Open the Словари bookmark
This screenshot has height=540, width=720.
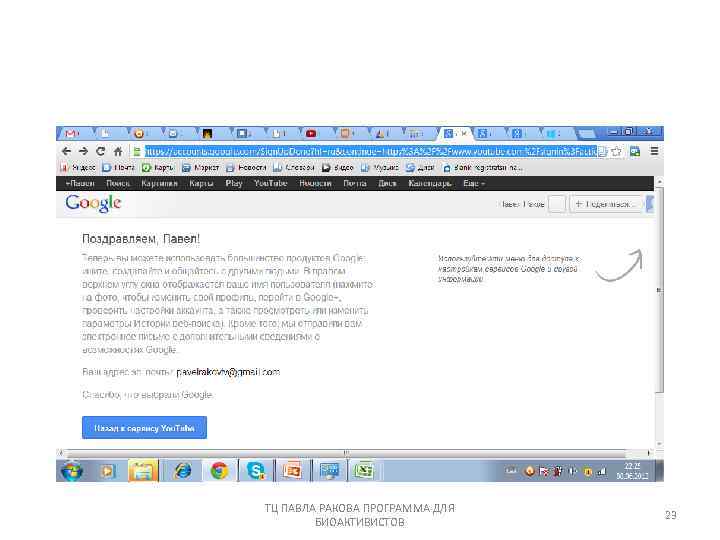tap(293, 168)
